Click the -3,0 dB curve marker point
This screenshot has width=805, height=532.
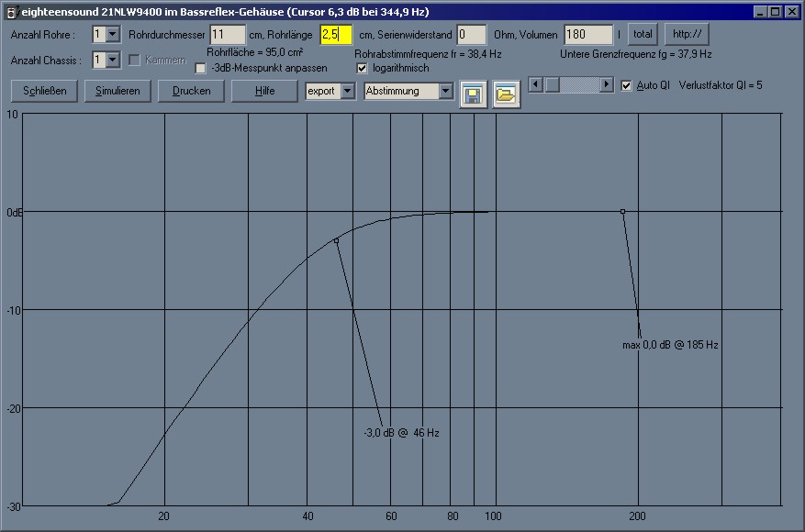click(337, 240)
